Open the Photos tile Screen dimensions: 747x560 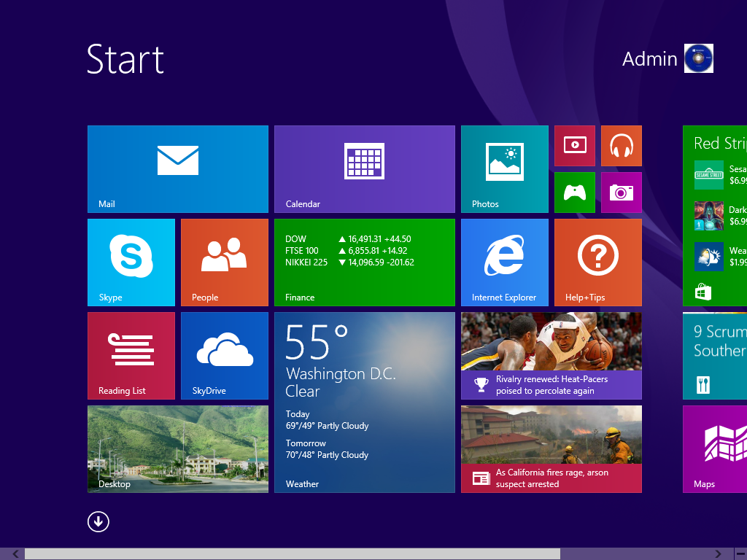coord(505,169)
